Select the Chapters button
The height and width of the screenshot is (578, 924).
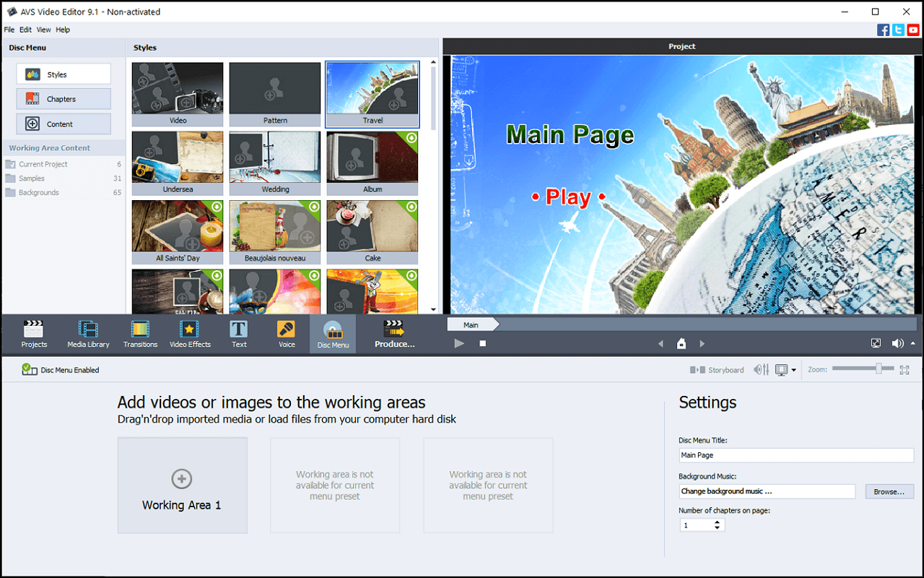click(x=64, y=99)
